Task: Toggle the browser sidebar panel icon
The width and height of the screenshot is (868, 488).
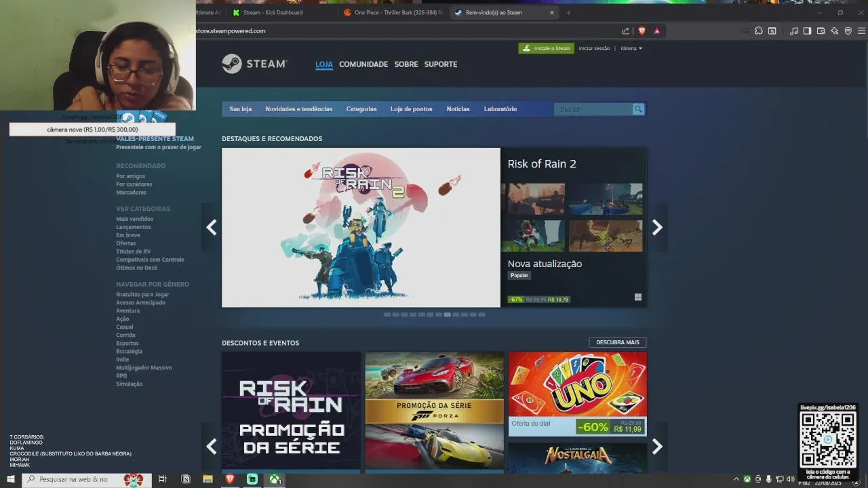Action: 807,30
